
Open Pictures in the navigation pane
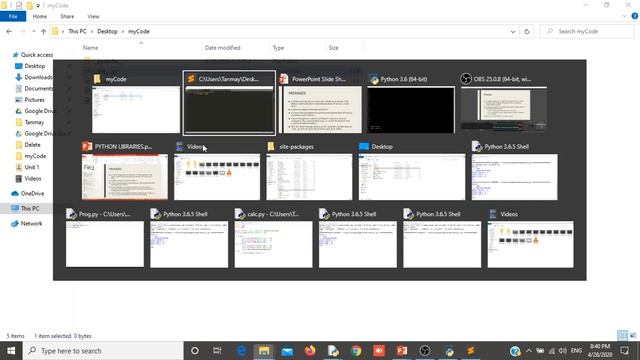point(30,100)
